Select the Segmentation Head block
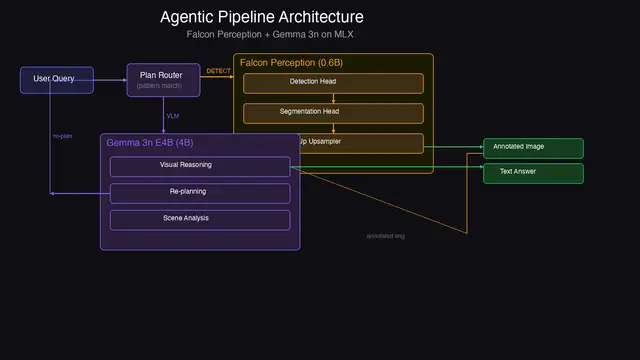The image size is (640, 360). tap(333, 113)
